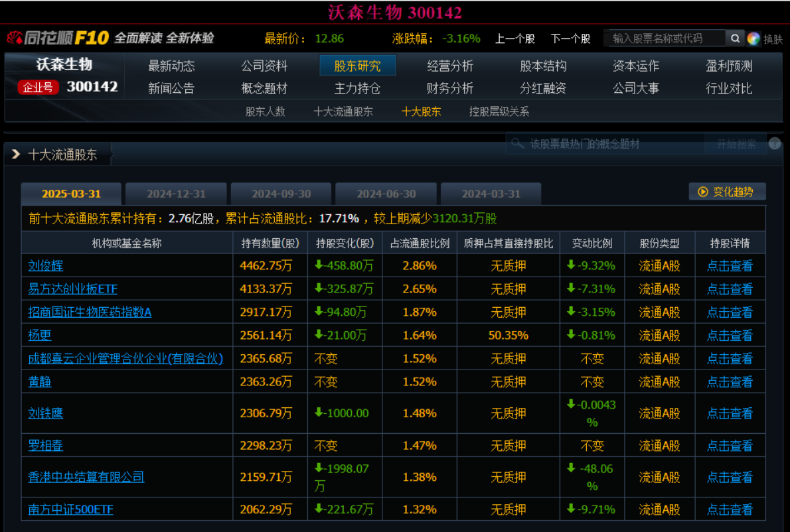Click the help question mark icon
This screenshot has width=790, height=532.
coord(775,144)
